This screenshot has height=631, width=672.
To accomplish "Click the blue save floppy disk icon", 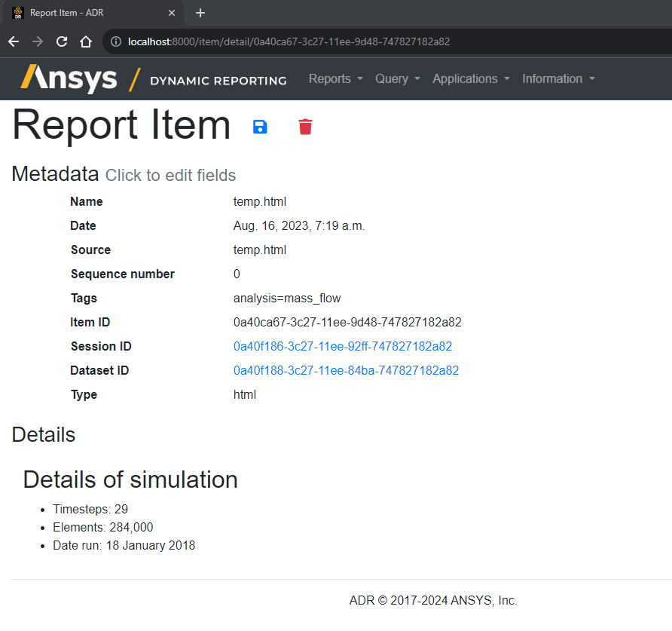I will click(260, 127).
